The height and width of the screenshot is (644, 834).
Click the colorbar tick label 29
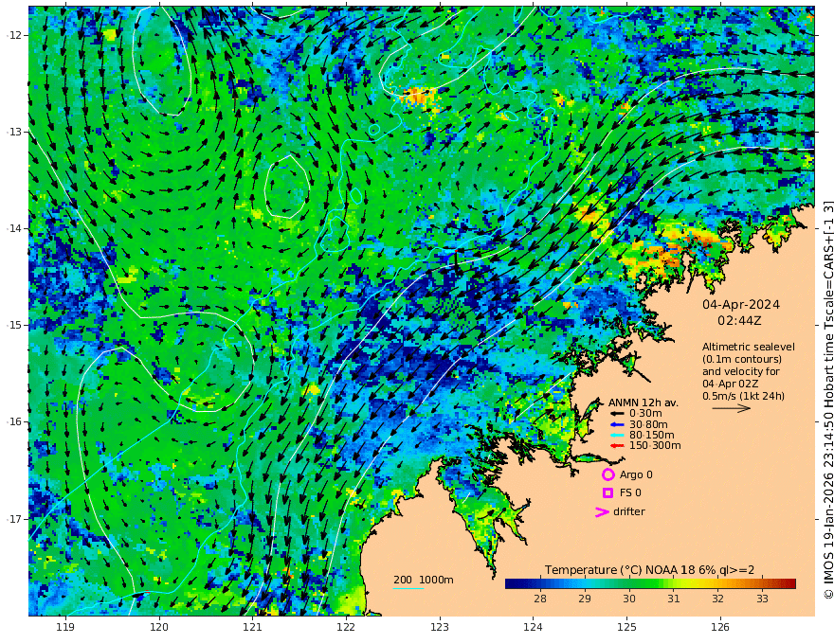[585, 599]
